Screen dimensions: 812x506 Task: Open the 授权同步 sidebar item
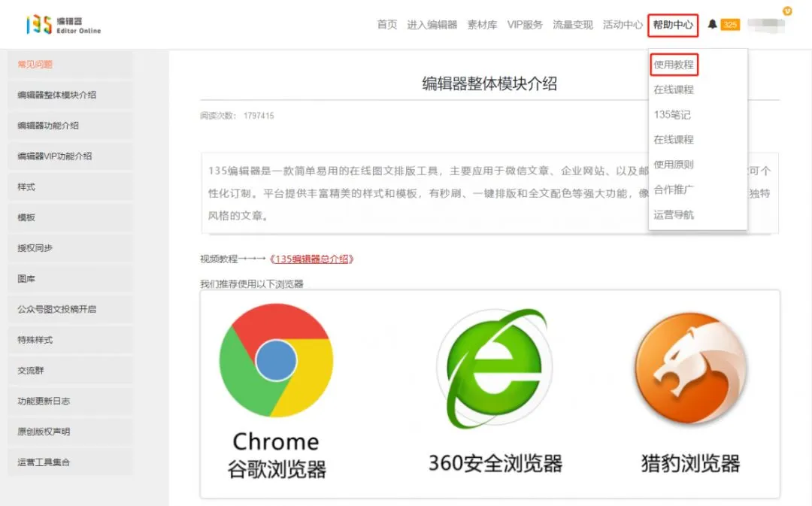(x=69, y=247)
